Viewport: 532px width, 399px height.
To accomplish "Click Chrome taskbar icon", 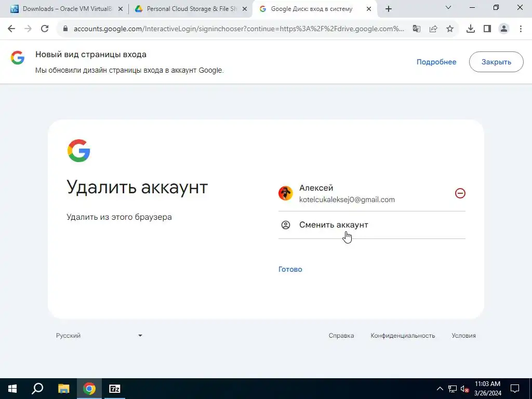I will (x=89, y=389).
